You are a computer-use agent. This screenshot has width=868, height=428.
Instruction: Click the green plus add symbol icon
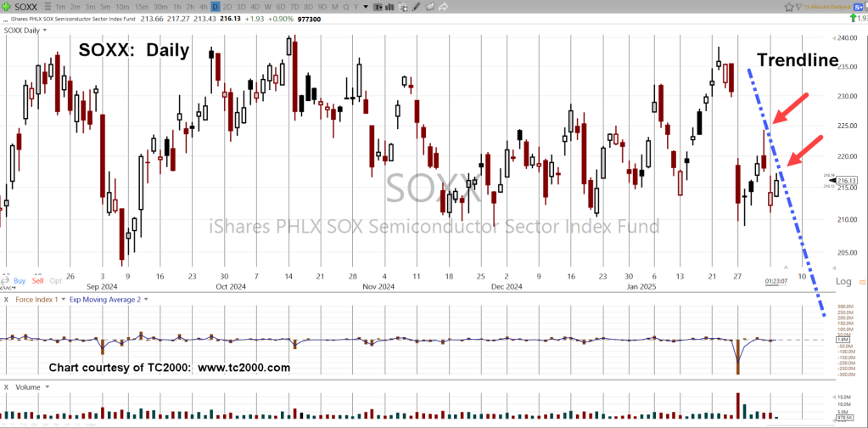tap(7, 6)
